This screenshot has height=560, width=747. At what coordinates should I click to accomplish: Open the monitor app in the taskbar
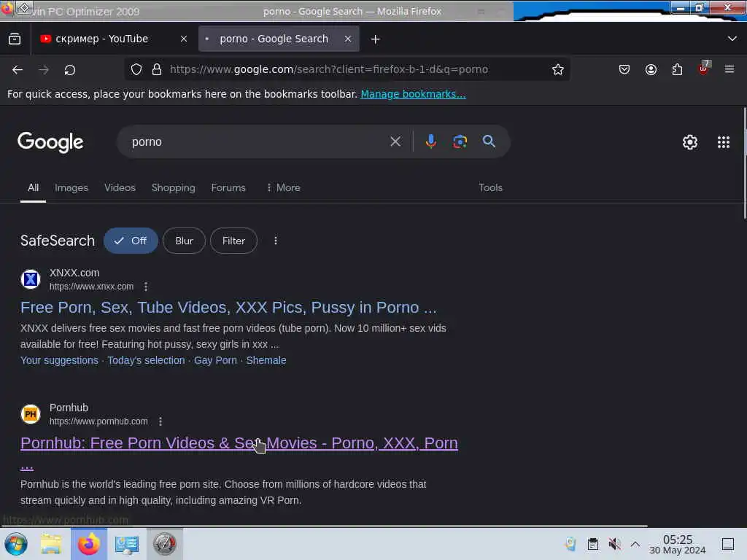coord(126,544)
